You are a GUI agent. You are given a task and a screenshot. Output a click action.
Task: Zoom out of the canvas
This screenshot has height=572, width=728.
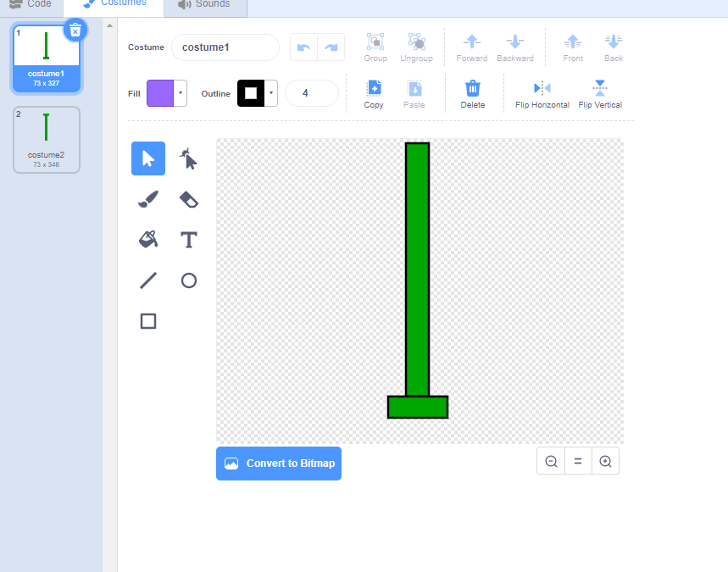(551, 461)
